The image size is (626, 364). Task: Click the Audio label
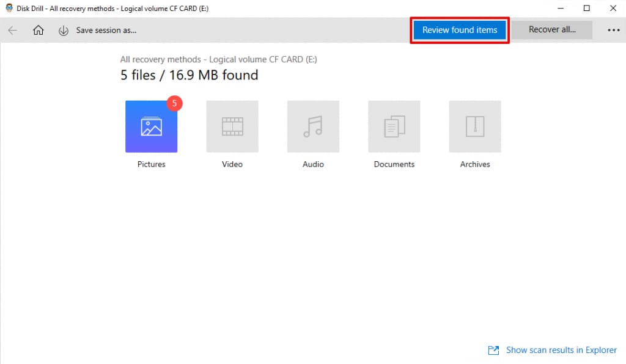tap(314, 164)
